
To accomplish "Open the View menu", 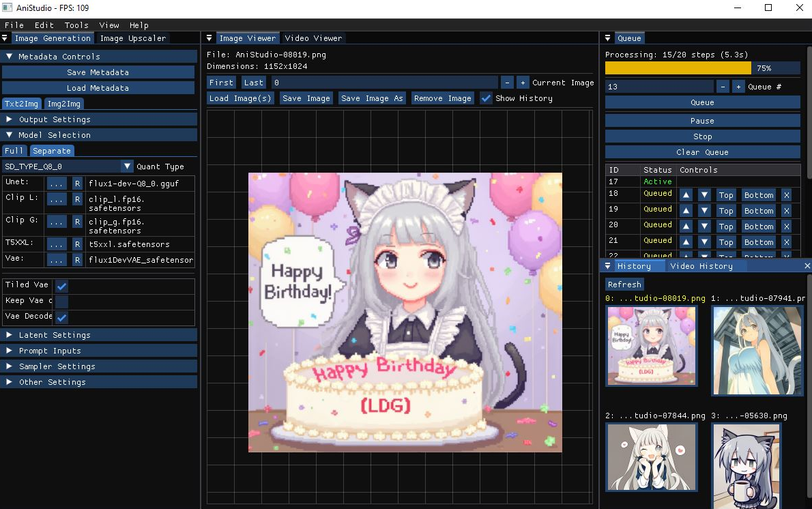I will pyautogui.click(x=108, y=25).
